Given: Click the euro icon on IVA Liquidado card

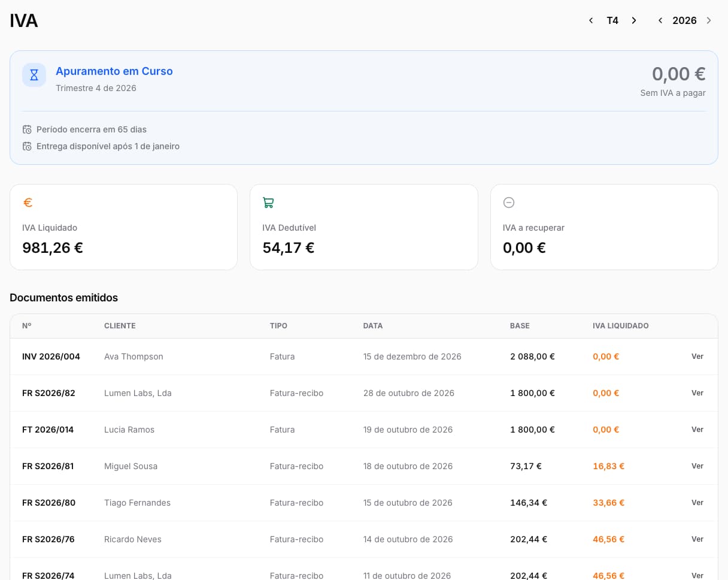Looking at the screenshot, I should pos(28,203).
